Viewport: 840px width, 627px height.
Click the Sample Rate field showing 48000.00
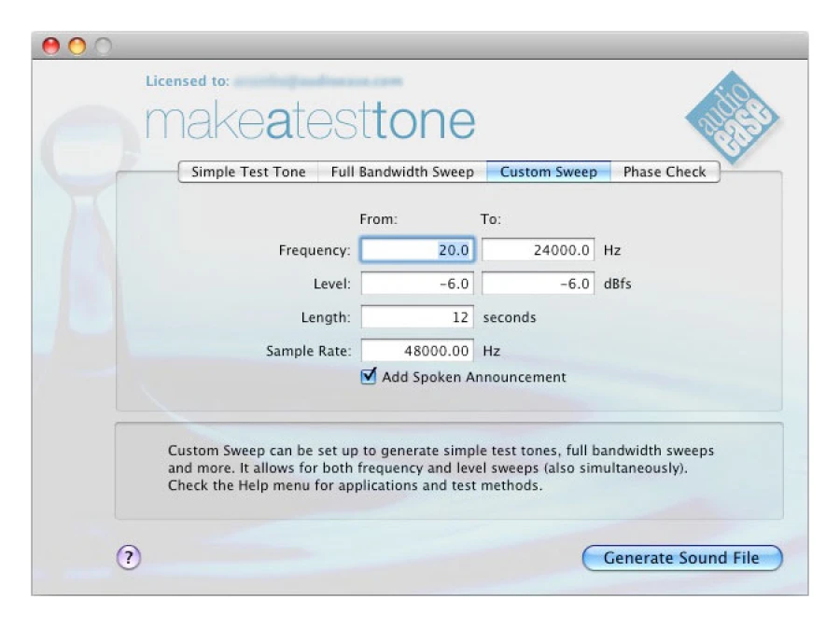coord(417,351)
